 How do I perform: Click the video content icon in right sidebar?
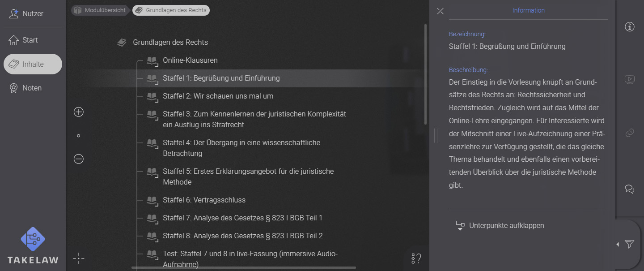coord(629,79)
